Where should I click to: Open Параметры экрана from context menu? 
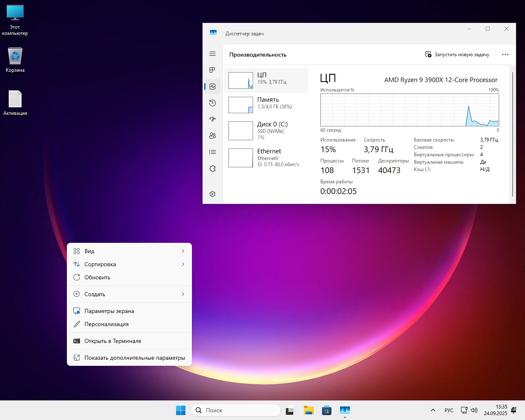(129, 311)
